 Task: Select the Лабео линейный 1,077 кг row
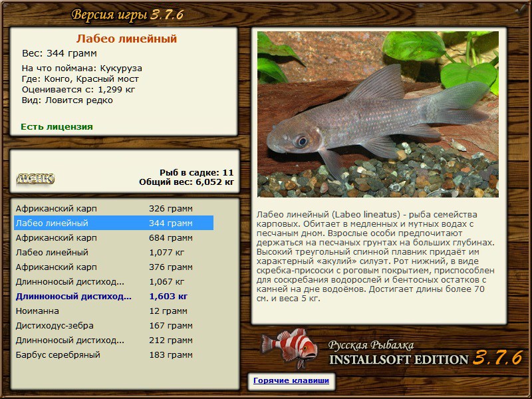(114, 252)
